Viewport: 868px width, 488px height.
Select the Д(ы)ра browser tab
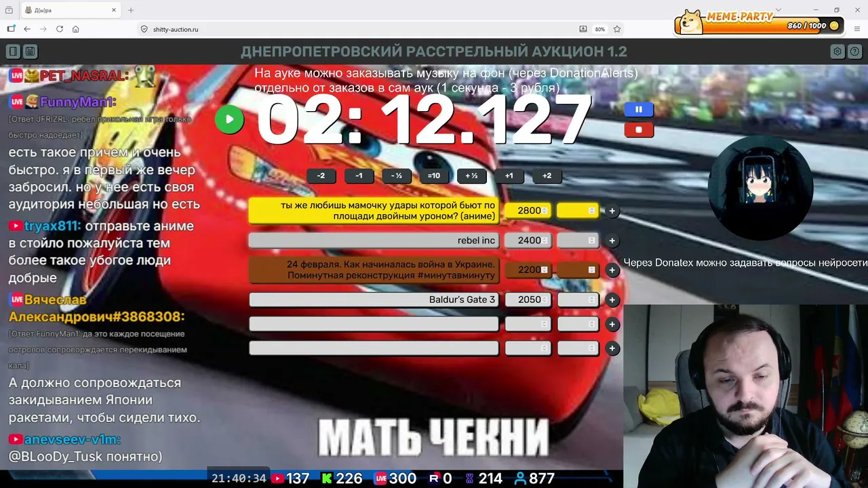(71, 10)
